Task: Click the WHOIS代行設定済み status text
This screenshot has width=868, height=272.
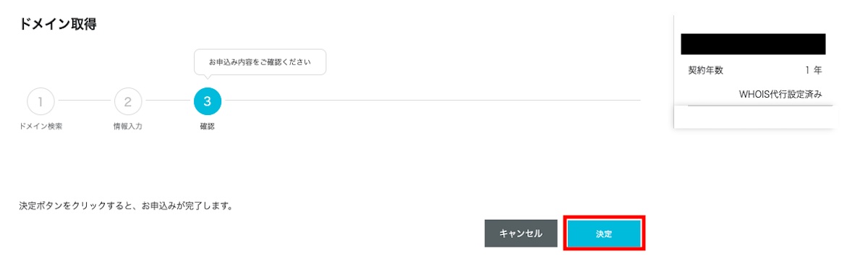Action: 780,94
